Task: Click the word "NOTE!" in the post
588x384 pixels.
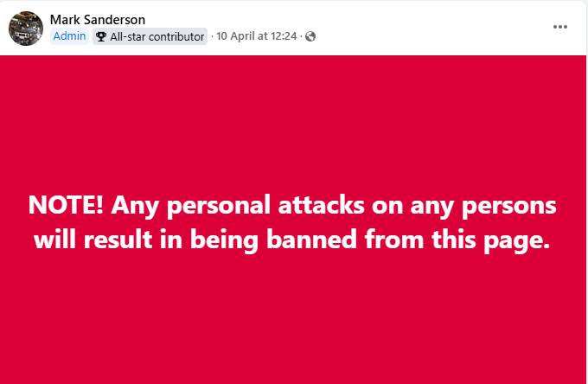Action: point(66,206)
